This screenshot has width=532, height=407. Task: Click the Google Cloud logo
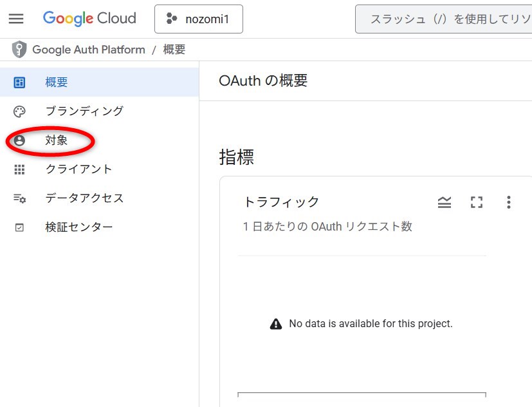[x=89, y=19]
